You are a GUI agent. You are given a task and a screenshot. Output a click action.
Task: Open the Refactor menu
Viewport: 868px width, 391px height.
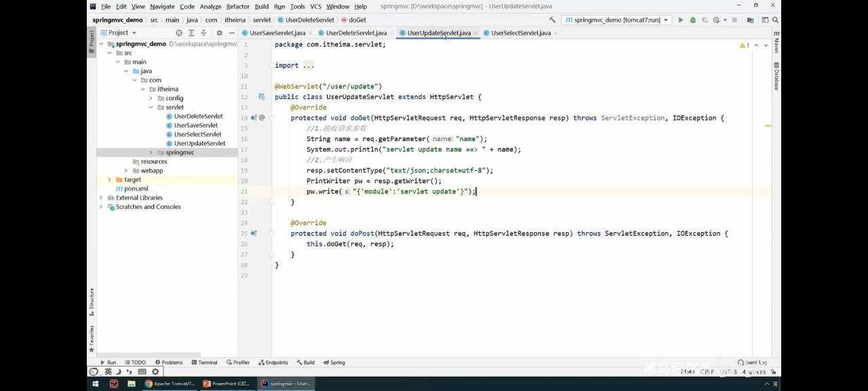pyautogui.click(x=237, y=6)
